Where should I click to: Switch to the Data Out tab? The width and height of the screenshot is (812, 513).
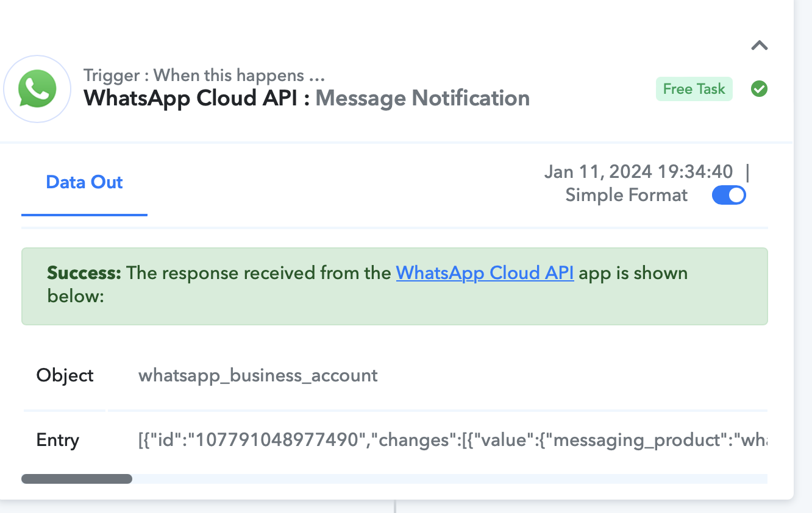click(x=84, y=182)
